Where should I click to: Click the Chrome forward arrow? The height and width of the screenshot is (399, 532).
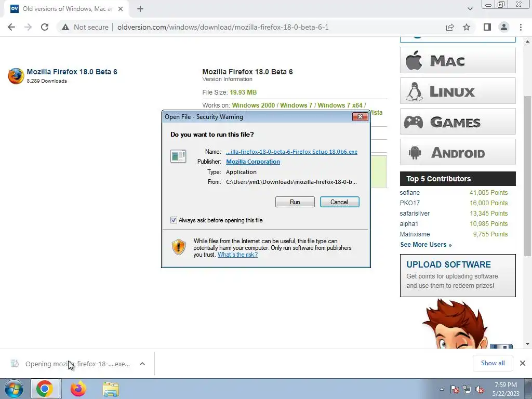point(28,27)
